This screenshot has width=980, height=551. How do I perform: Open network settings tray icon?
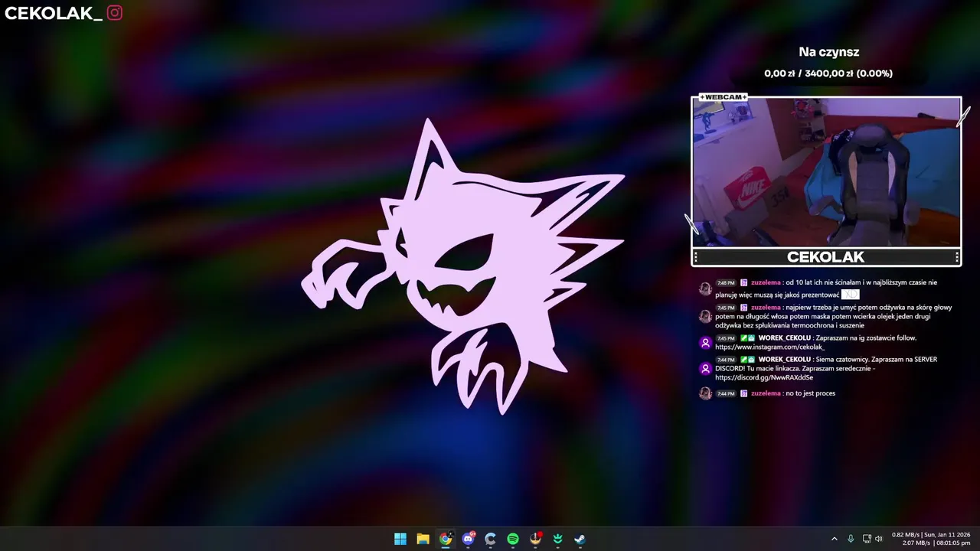pos(867,539)
